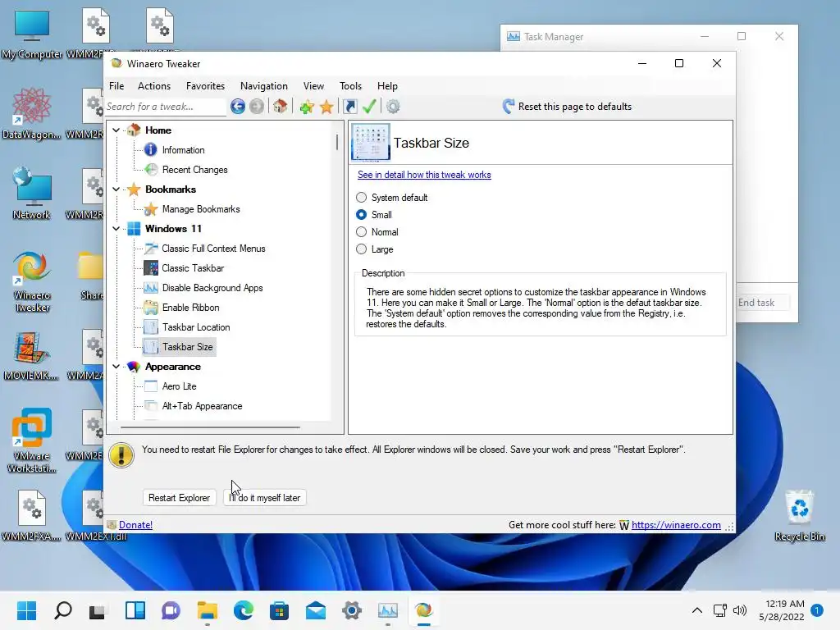Select Normal taskbar size option
Viewport: 840px width, 630px height.
tap(377, 232)
